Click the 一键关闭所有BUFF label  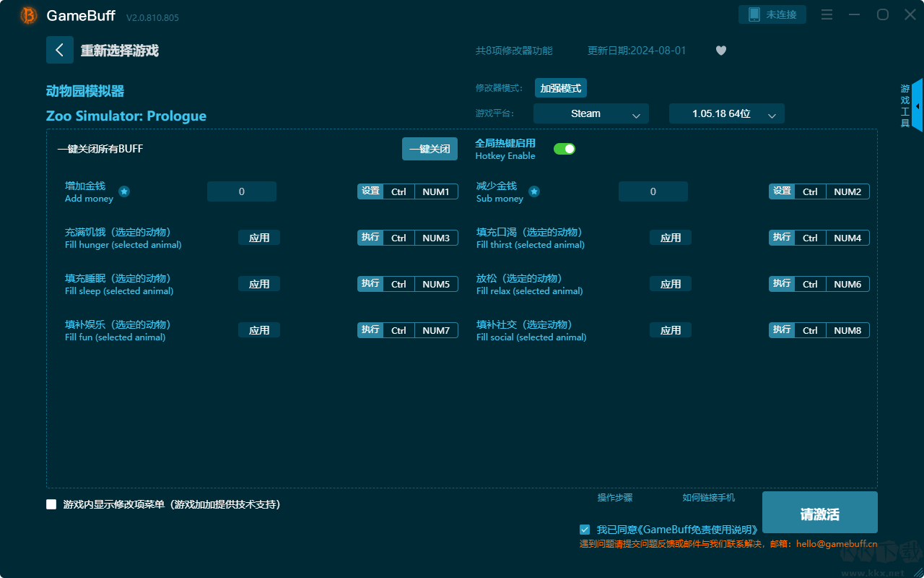point(100,149)
